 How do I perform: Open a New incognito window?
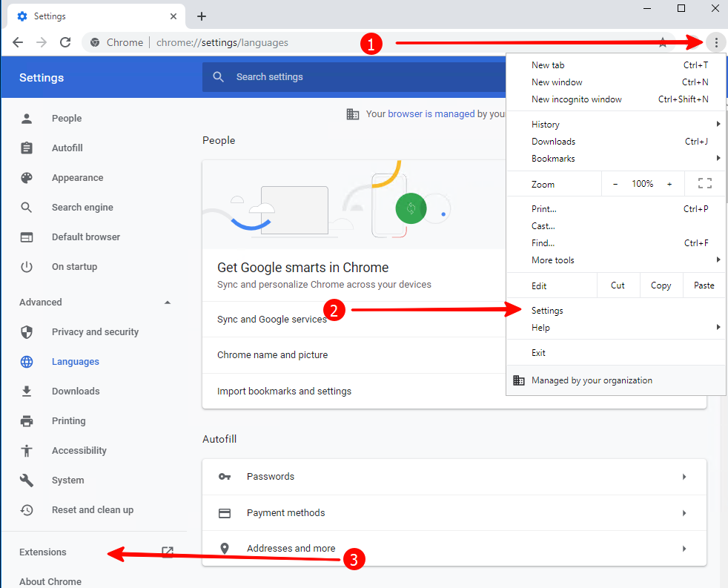tap(615, 99)
